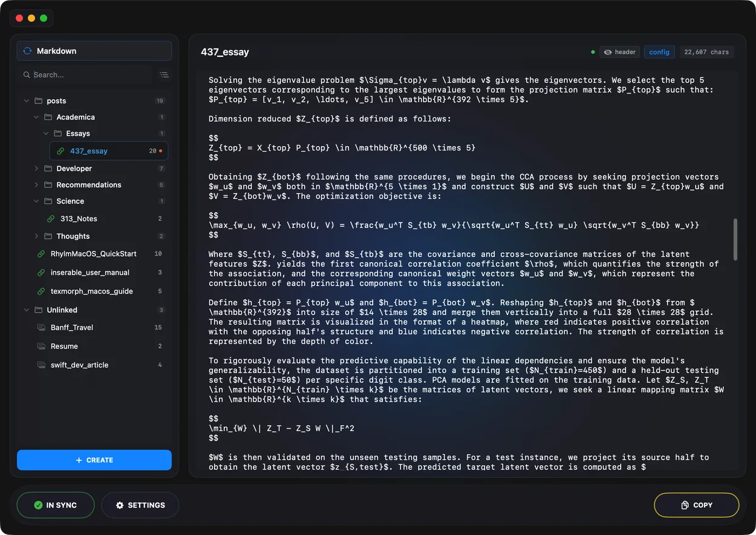Click the Science folder icon
Viewport: 756px width, 535px height.
(48, 201)
